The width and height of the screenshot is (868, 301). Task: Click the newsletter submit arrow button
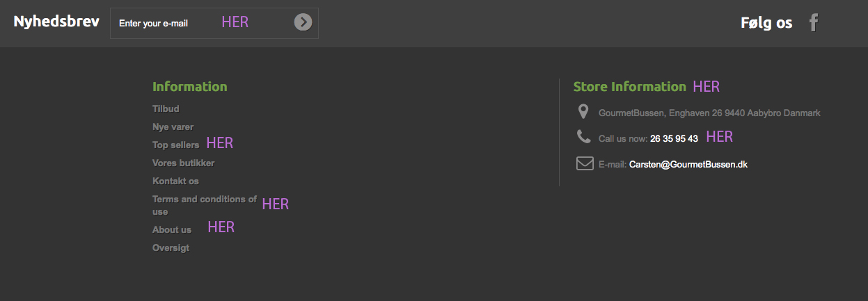[303, 22]
